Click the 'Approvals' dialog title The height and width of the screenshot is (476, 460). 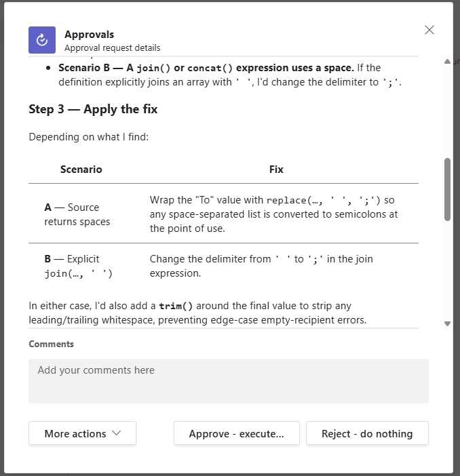pyautogui.click(x=90, y=35)
